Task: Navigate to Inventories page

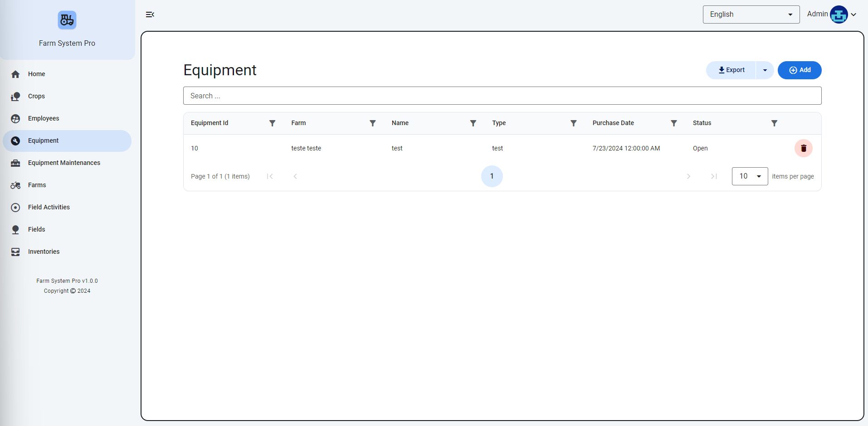Action: coord(44,252)
